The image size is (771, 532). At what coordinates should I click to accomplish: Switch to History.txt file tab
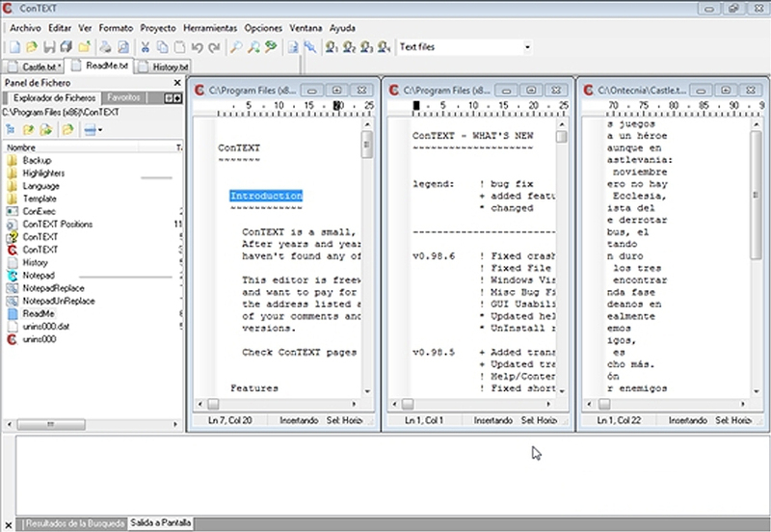pos(164,66)
